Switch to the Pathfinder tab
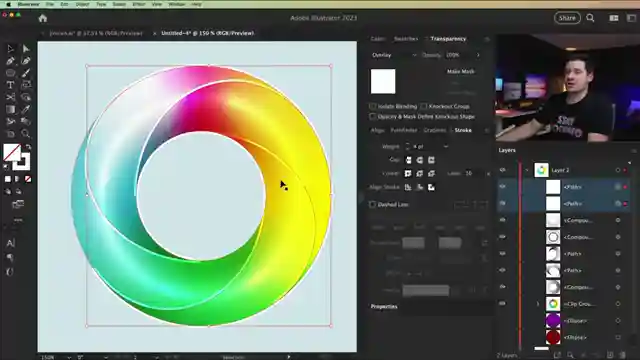 coord(404,130)
